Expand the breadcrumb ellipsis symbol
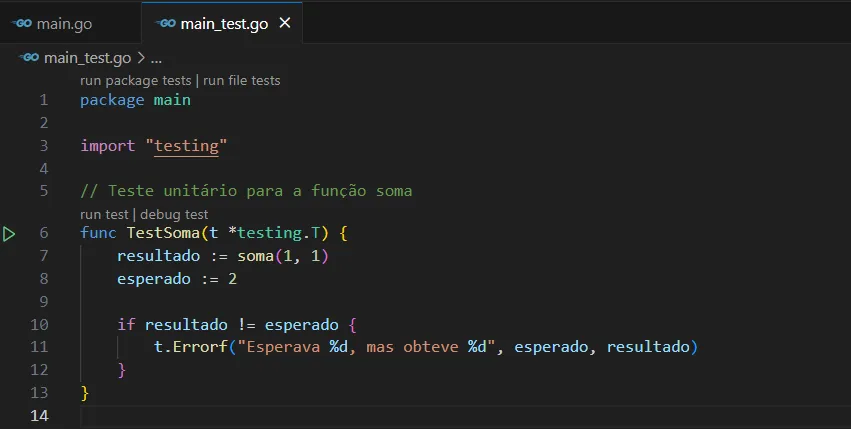This screenshot has height=429, width=851. 156,58
